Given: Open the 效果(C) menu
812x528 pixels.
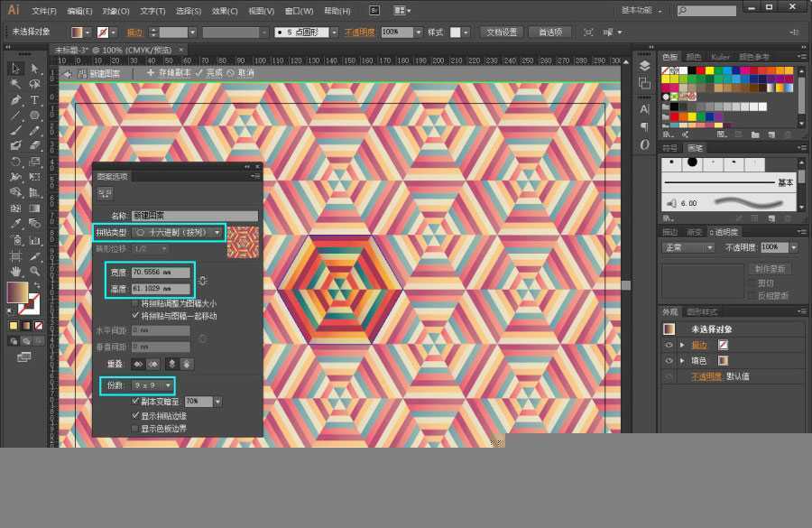Looking at the screenshot, I should tap(225, 11).
